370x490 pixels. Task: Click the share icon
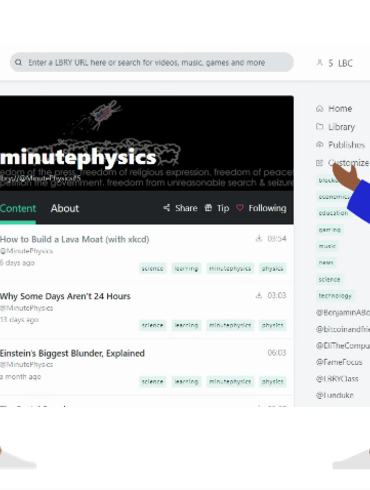coord(166,208)
